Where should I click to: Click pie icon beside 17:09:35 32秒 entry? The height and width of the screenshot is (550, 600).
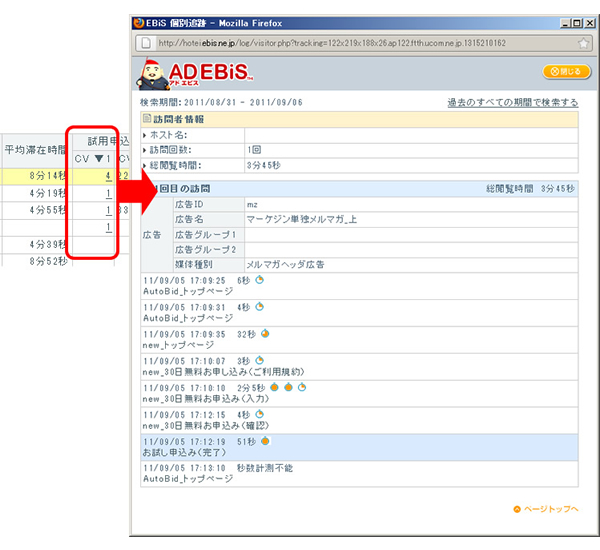click(x=265, y=334)
